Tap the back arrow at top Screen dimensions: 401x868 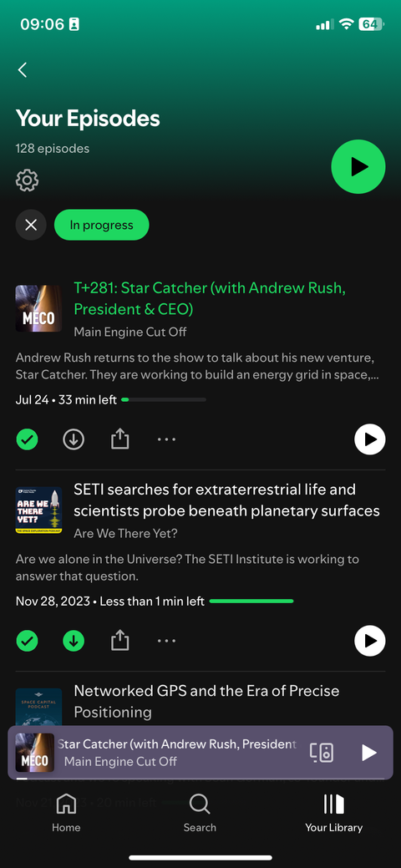tap(23, 69)
